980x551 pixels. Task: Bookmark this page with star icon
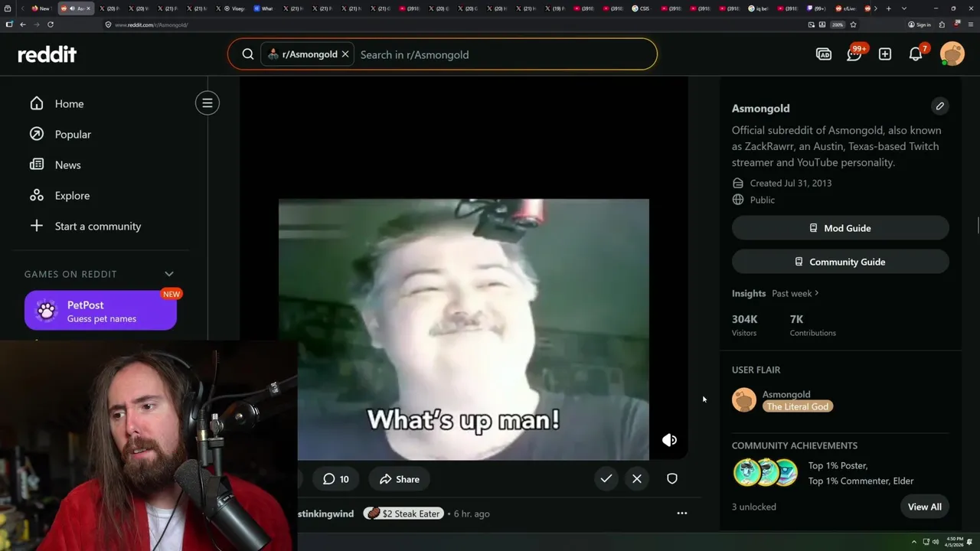pyautogui.click(x=853, y=24)
